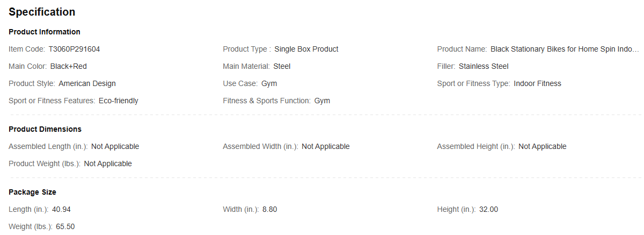Click the Stainless Steel filler value

tap(484, 66)
